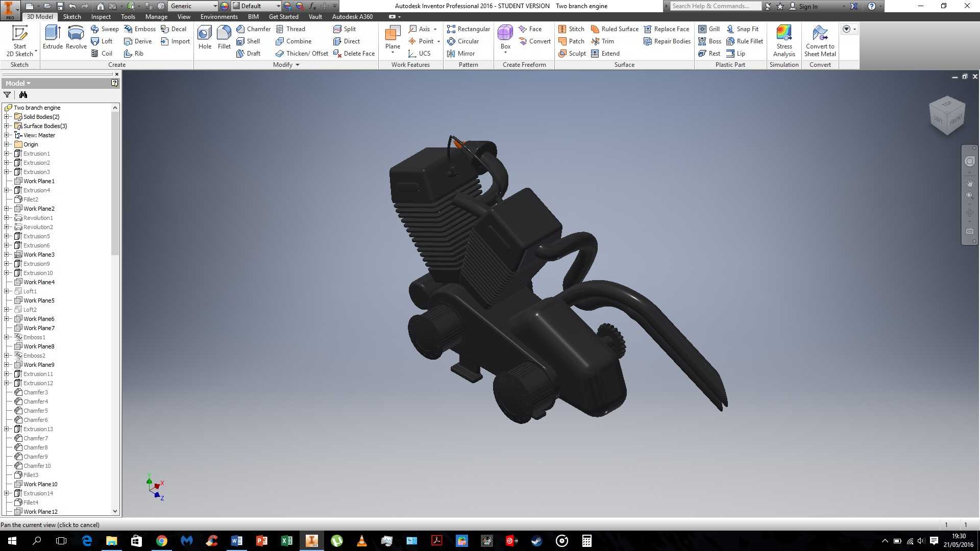Choose the Box freeform tool
The image size is (980, 551).
505,38
